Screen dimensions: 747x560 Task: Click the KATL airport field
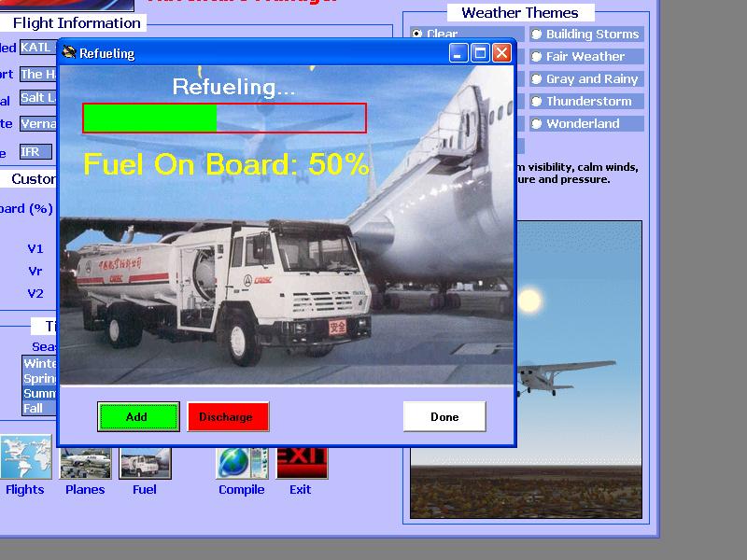coord(38,48)
